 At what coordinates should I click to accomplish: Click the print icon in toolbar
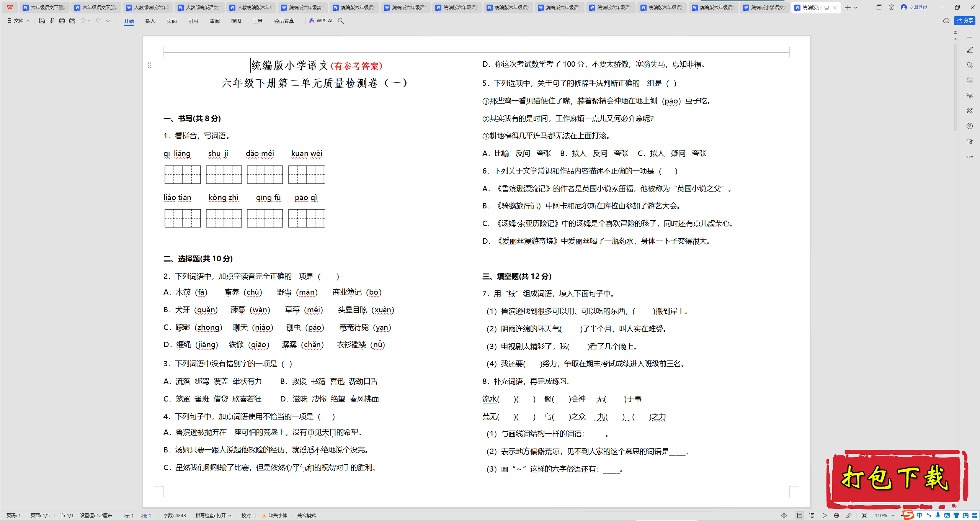click(x=62, y=21)
